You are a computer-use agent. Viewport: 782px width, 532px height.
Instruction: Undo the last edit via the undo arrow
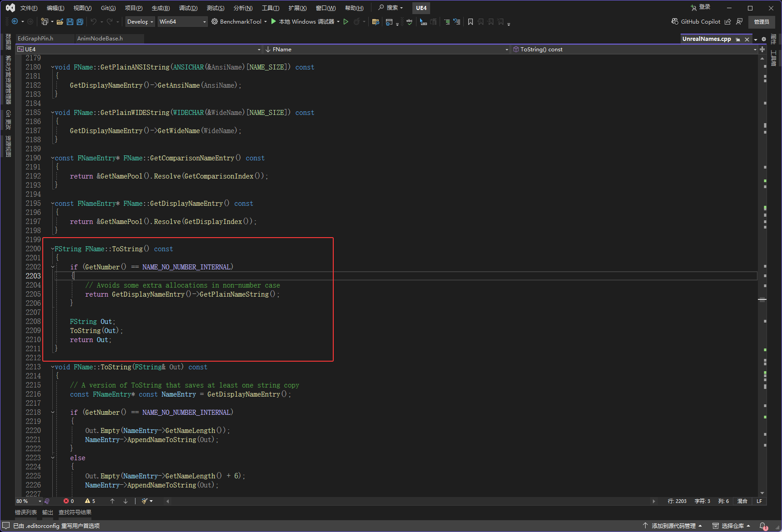[94, 21]
